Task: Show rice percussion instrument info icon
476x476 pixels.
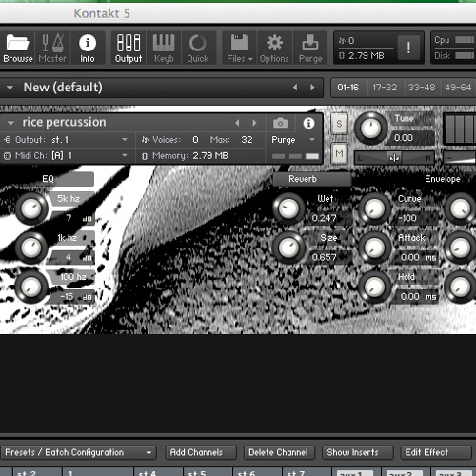Action: 308,123
